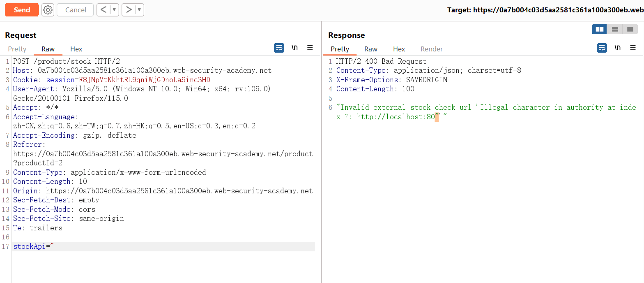
Task: Go forward to the next request
Action: [x=129, y=10]
